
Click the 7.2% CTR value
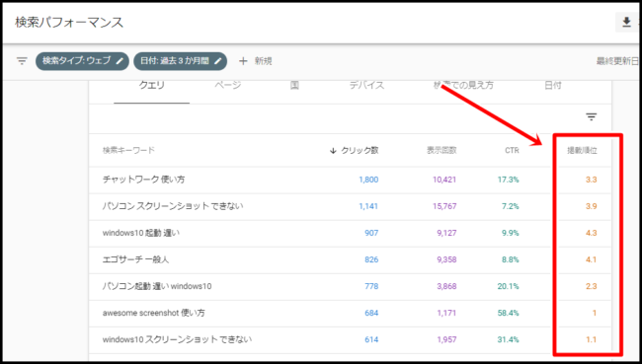[x=511, y=206]
